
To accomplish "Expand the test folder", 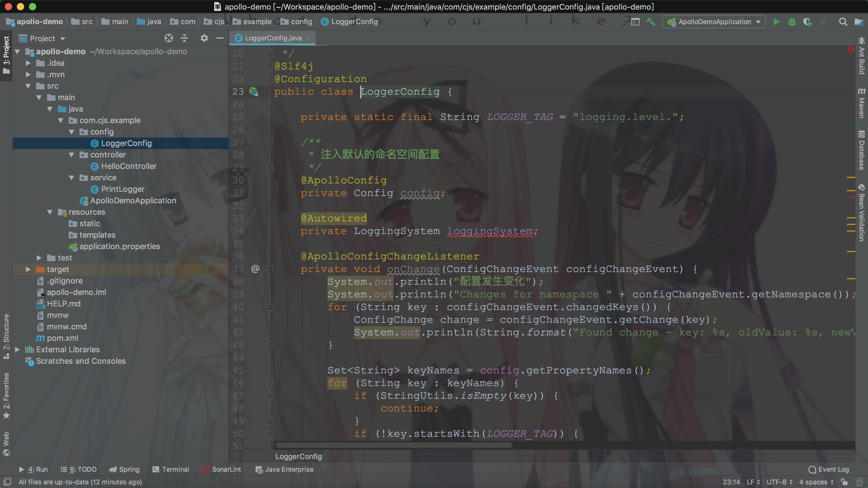I will pyautogui.click(x=39, y=258).
